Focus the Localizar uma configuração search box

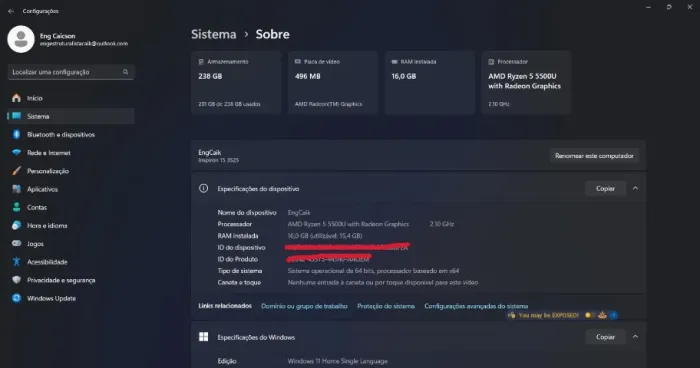point(71,72)
